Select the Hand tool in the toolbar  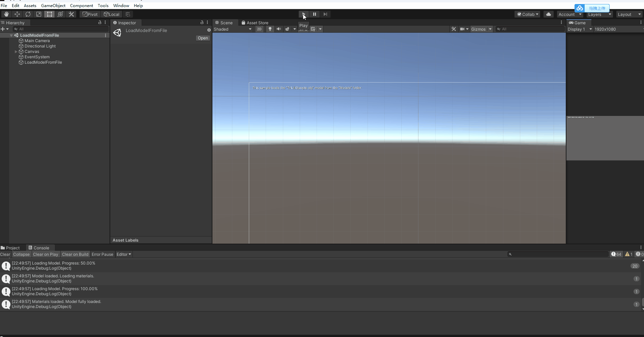(6, 14)
